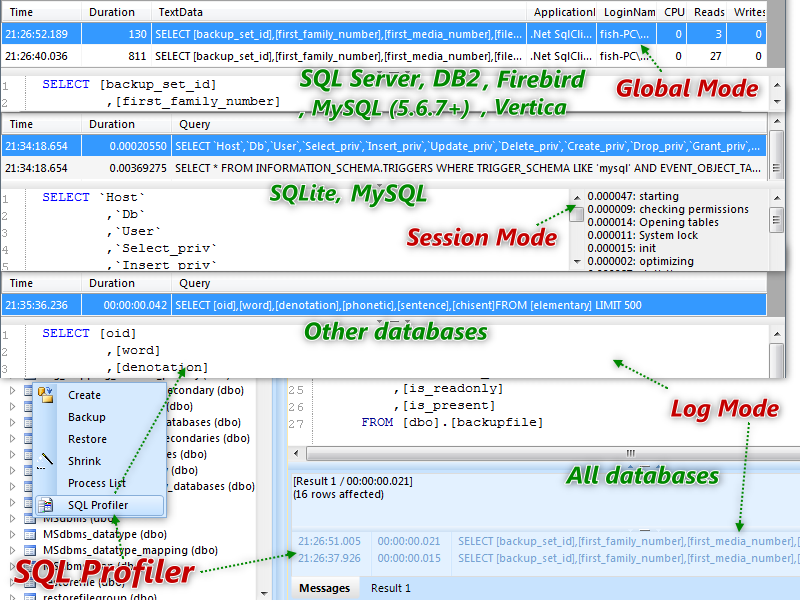This screenshot has width=800, height=600.
Task: Sort by TextData column in Global Mode grid
Action: [339, 12]
